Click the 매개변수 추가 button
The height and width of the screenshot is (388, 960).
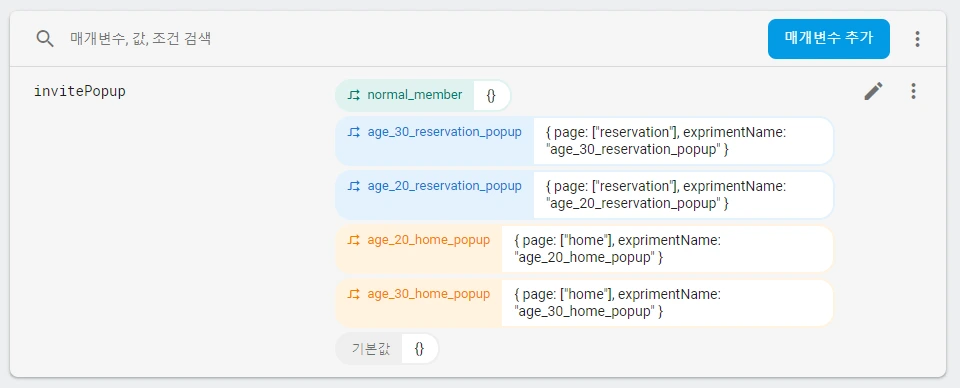tap(828, 39)
